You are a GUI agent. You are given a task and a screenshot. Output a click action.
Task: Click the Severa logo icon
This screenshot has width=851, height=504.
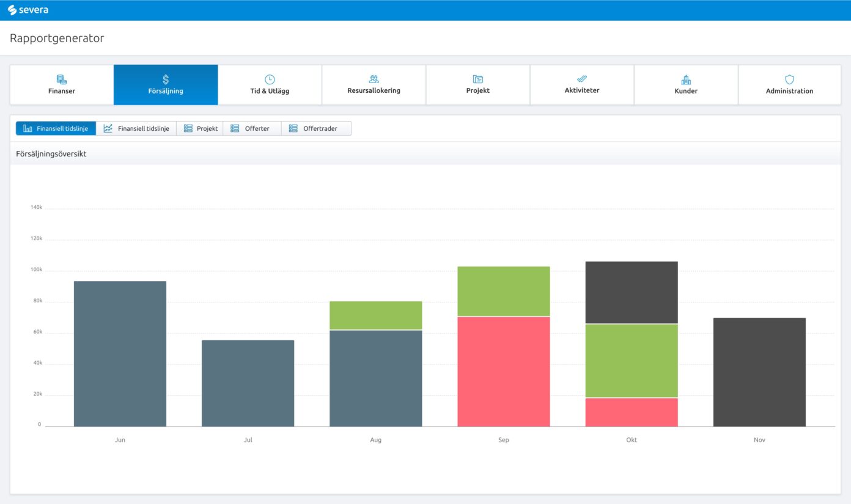pos(12,10)
